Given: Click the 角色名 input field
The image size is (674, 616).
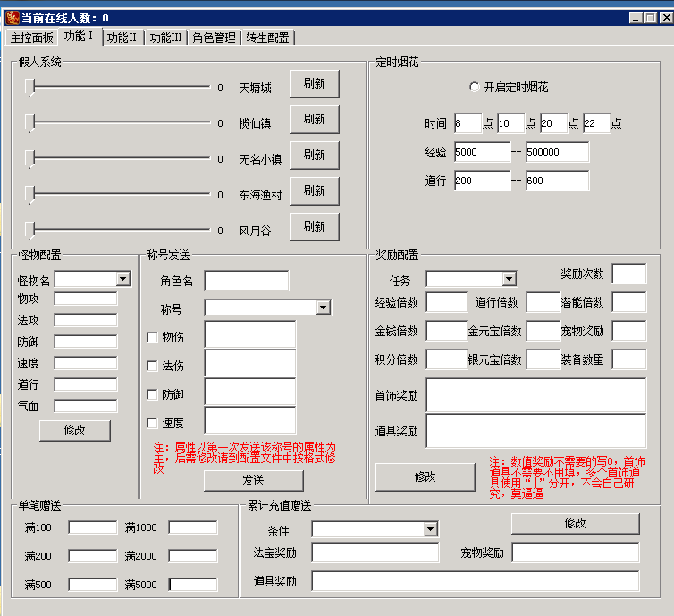Looking at the screenshot, I should coord(246,282).
